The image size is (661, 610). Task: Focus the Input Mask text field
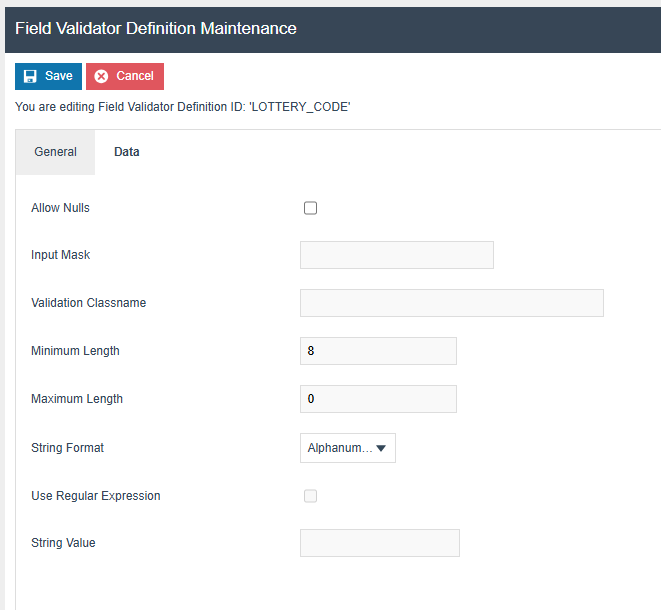[396, 255]
